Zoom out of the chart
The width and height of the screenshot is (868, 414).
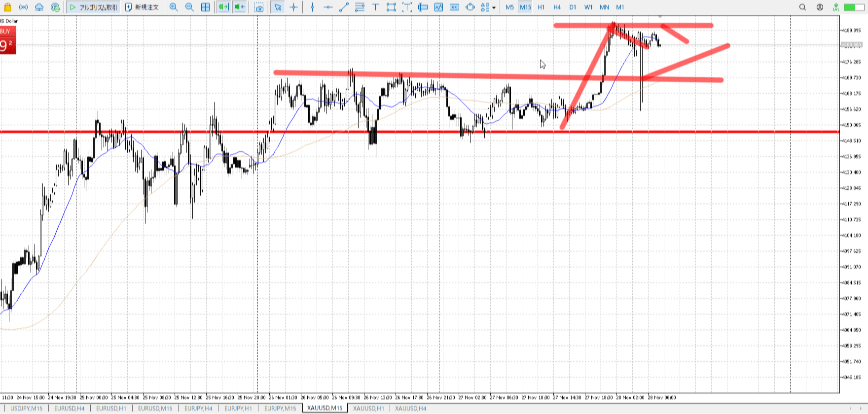(189, 7)
